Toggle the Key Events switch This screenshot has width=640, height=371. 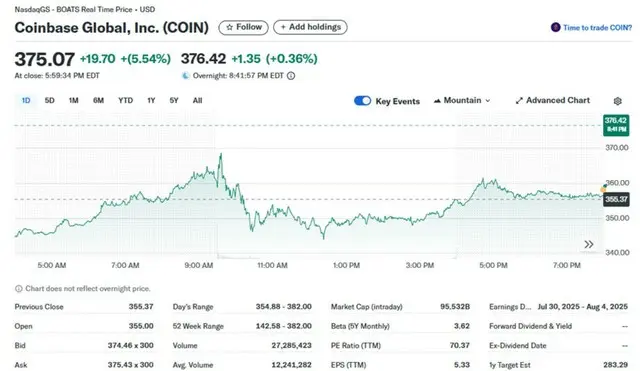pos(362,101)
